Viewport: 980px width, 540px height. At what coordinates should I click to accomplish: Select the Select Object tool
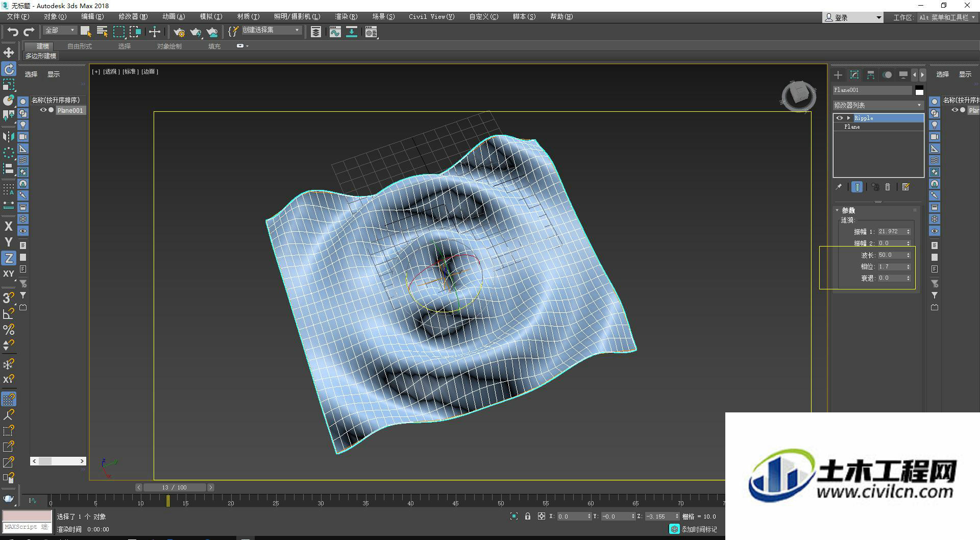(86, 32)
